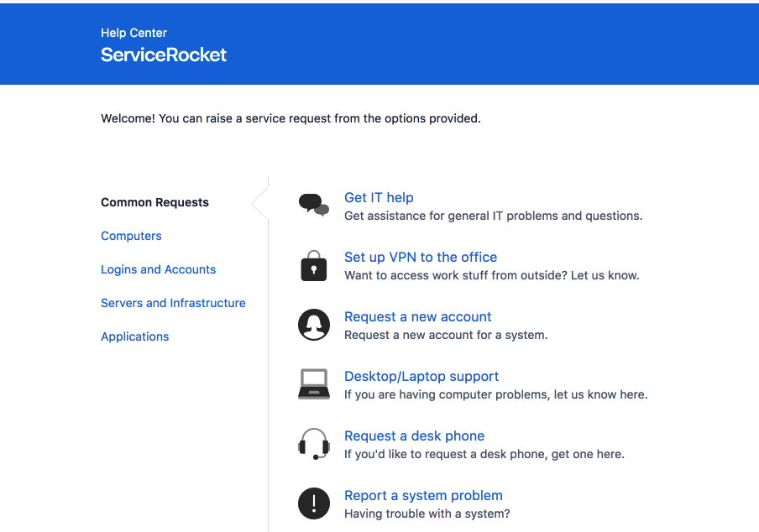Click the headset icon for desk phone request
Screen dimensions: 759x532
pos(314,444)
